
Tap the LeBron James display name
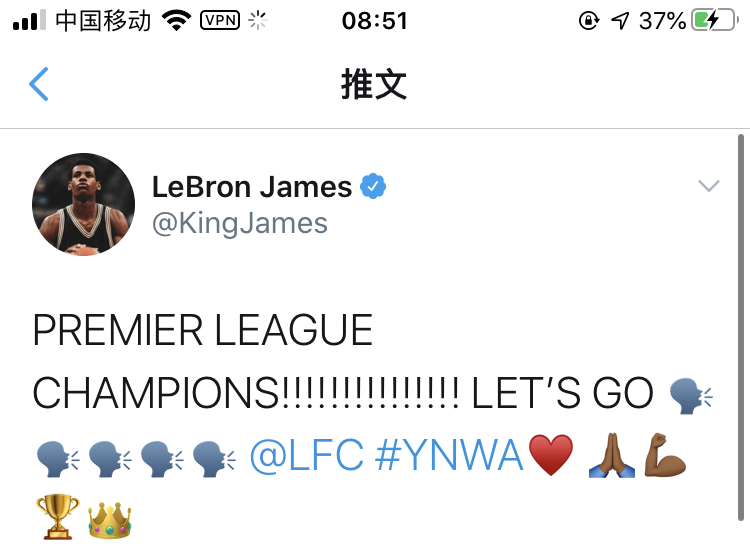tap(252, 187)
